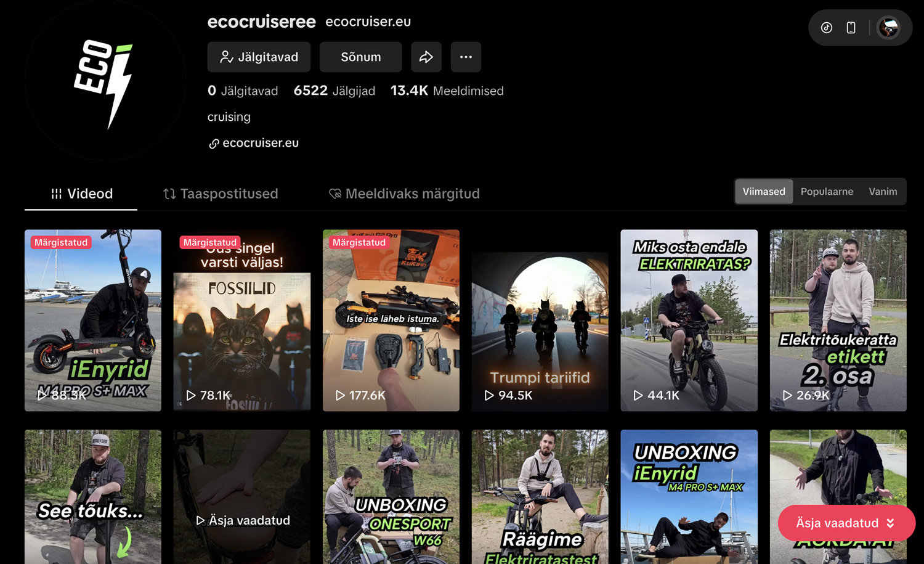Open the user avatar in top-right corner
Image resolution: width=924 pixels, height=564 pixels.
tap(888, 28)
